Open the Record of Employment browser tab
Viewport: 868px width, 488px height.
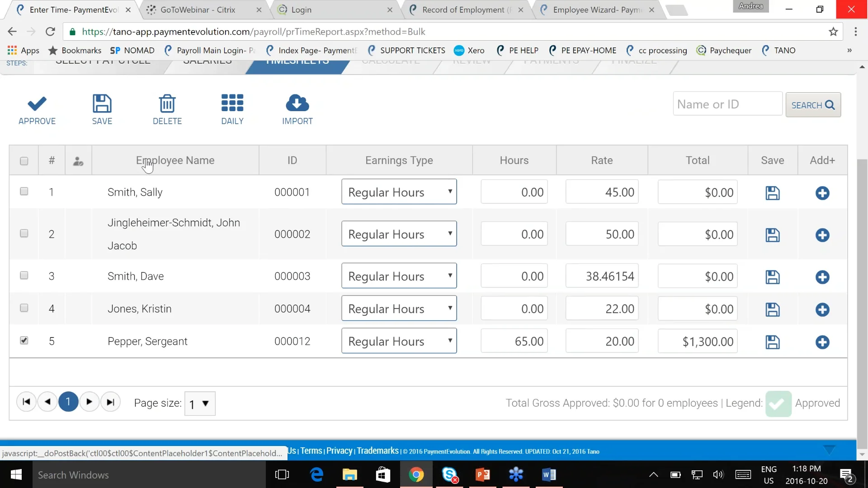point(461,9)
